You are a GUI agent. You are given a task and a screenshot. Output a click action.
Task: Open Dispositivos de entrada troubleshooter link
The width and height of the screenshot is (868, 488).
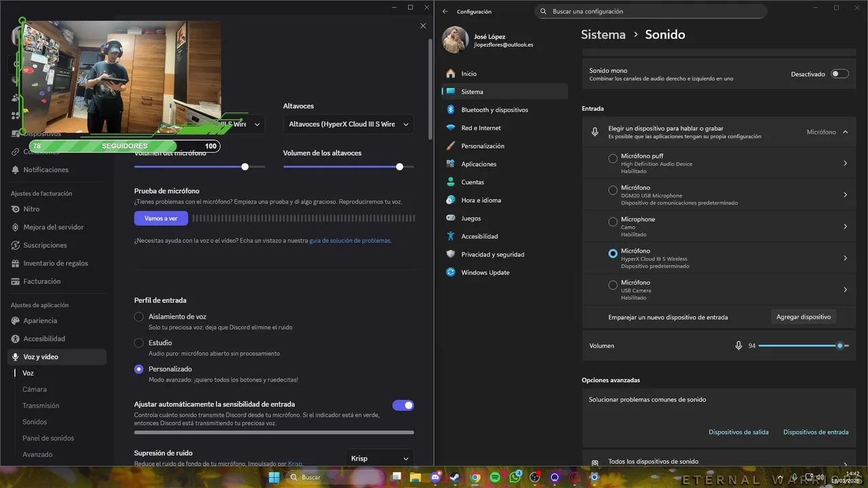point(816,432)
